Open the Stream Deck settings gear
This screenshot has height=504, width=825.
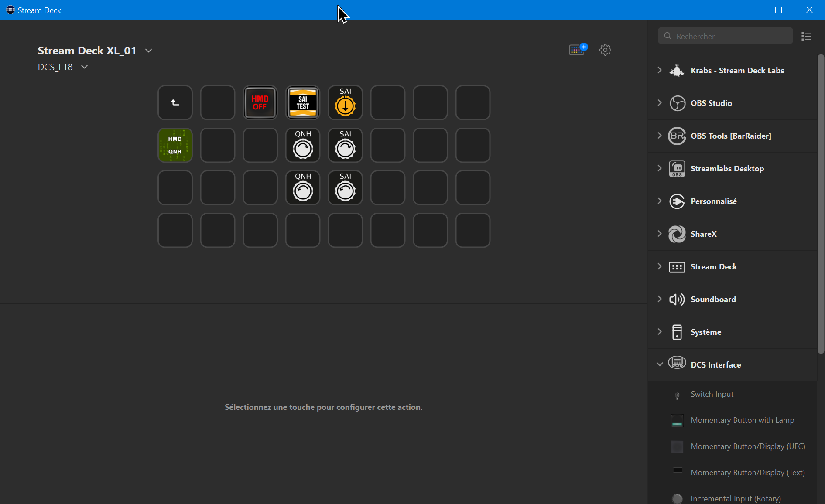605,50
